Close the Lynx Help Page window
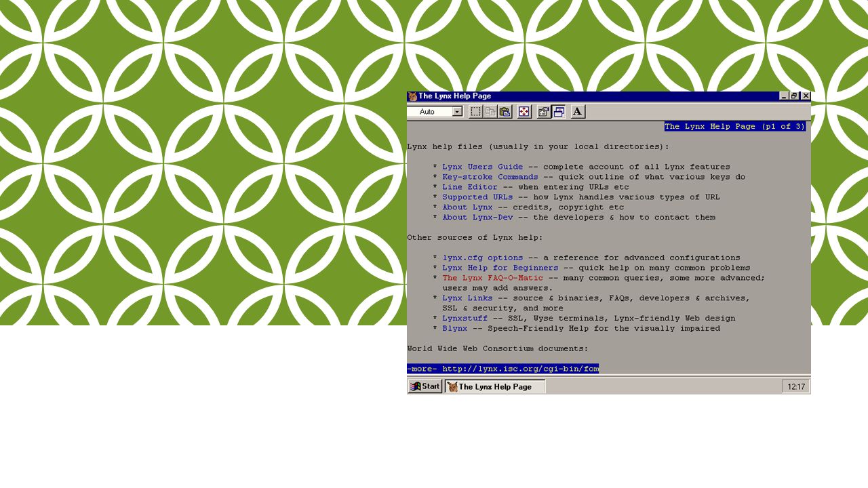 click(806, 96)
